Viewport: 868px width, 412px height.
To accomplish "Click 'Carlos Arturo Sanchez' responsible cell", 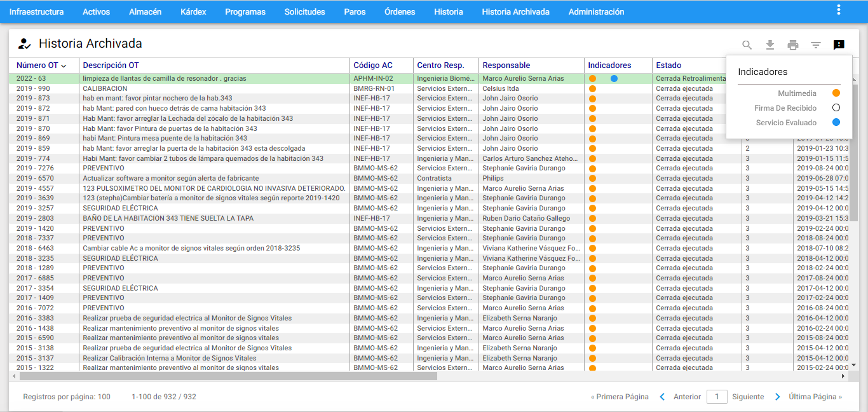I will coord(531,158).
